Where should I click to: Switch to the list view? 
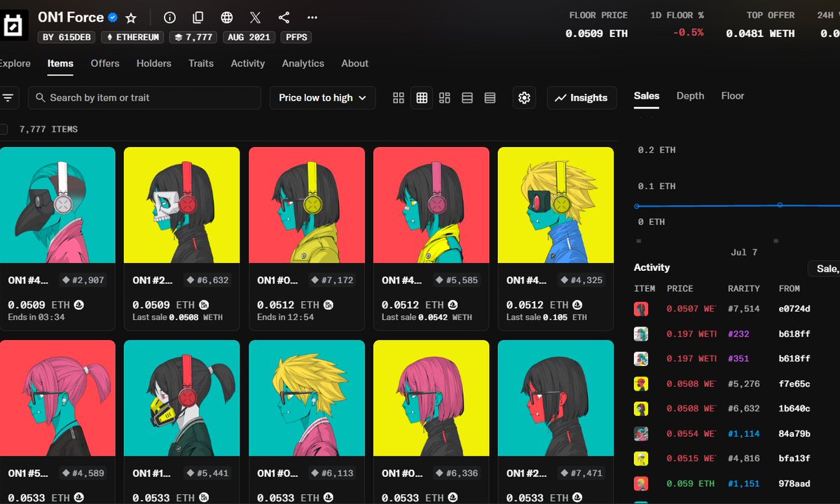pos(467,98)
